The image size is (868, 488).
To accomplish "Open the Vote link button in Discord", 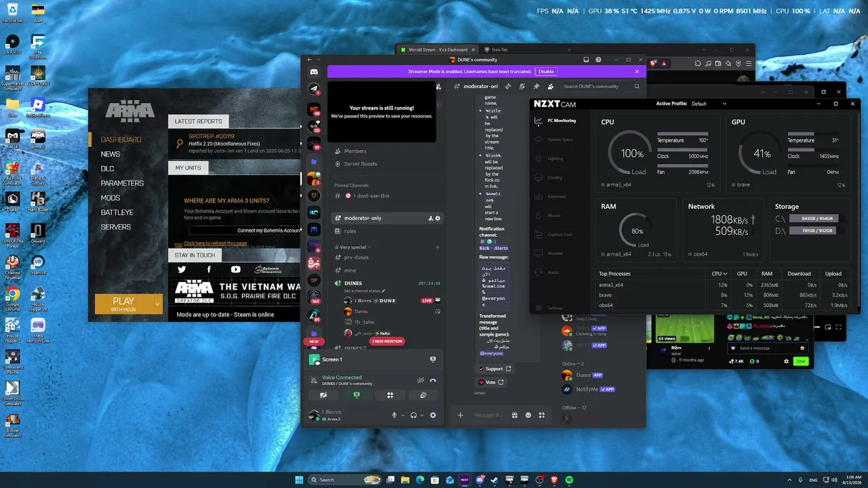I will [490, 382].
